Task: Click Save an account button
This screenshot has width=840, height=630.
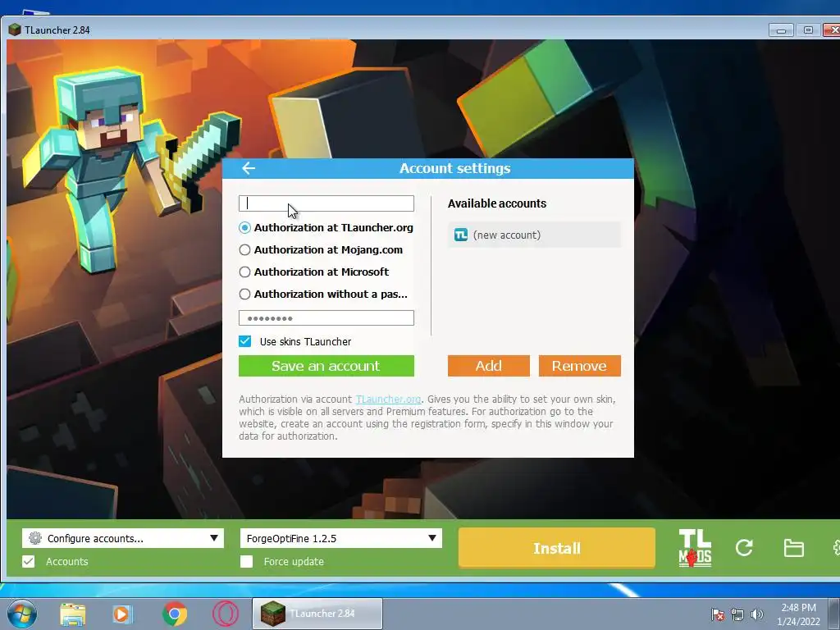Action: [x=326, y=366]
